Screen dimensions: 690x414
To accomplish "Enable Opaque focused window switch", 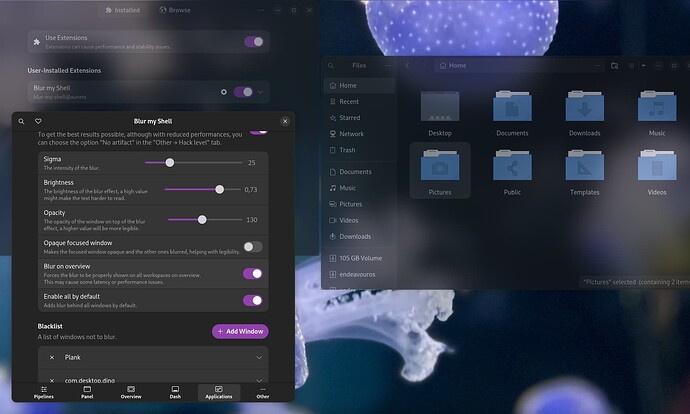I will tap(253, 247).
